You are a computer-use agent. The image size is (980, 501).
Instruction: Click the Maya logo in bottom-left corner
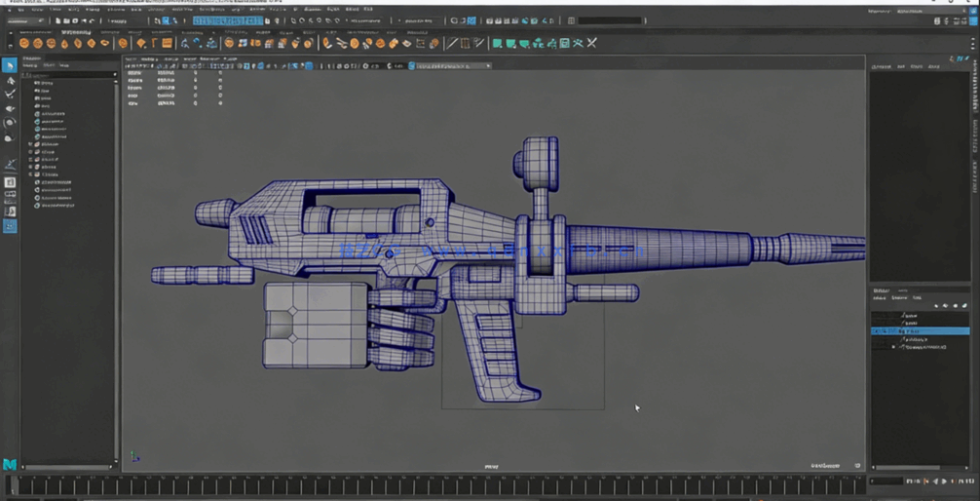tap(10, 465)
